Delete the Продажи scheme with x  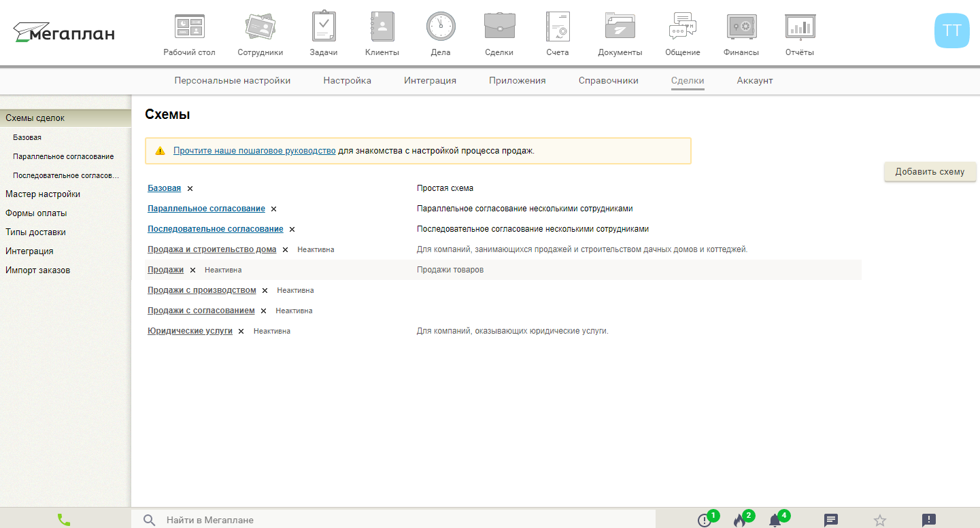point(192,270)
